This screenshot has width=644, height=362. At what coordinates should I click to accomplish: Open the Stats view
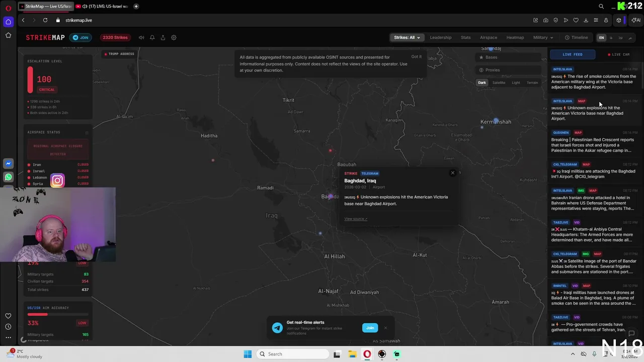click(465, 38)
